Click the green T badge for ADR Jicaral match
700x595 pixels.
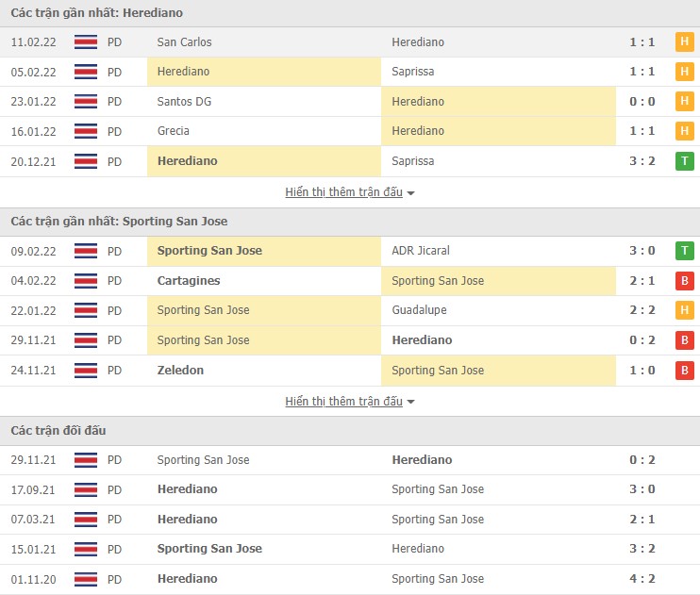[684, 251]
